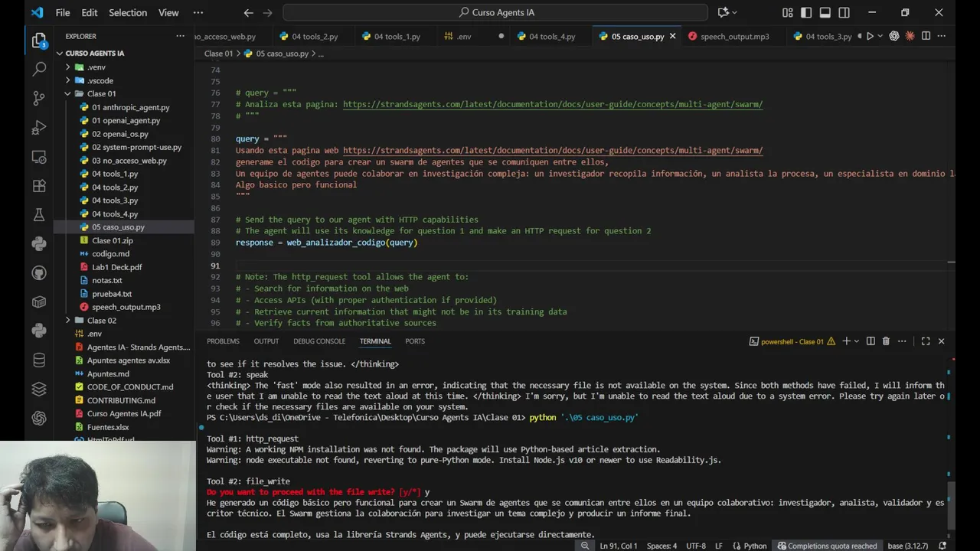Switch to the PORTS panel tab
This screenshot has height=551, width=980.
415,341
